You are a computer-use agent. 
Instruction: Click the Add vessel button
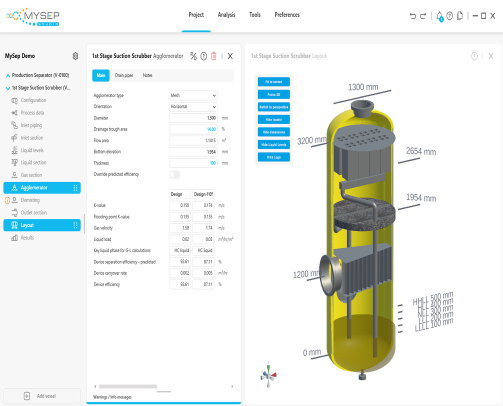pos(42,396)
